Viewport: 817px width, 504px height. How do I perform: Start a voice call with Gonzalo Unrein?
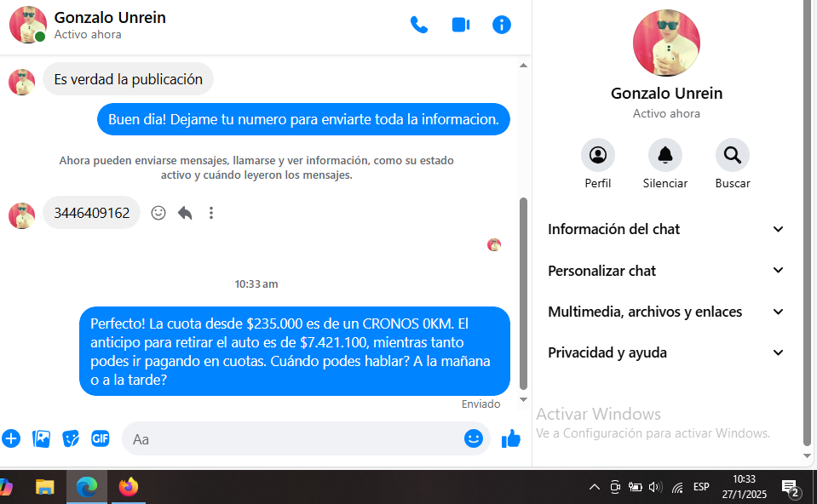[419, 25]
